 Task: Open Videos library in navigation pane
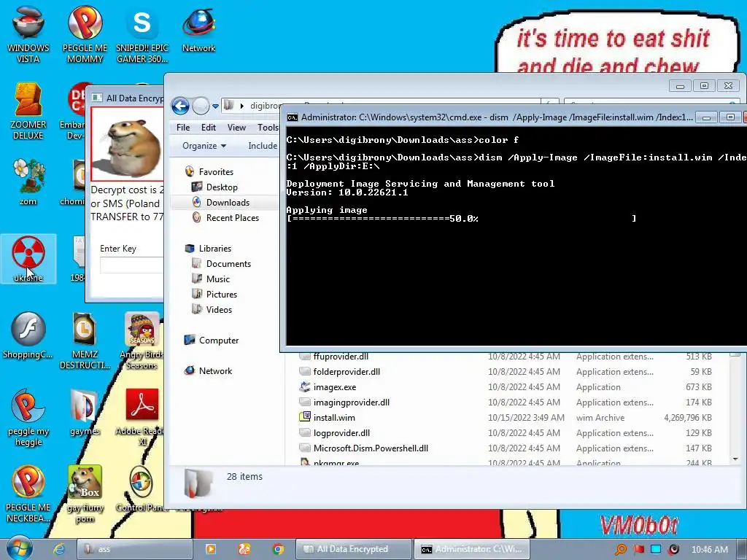219,309
